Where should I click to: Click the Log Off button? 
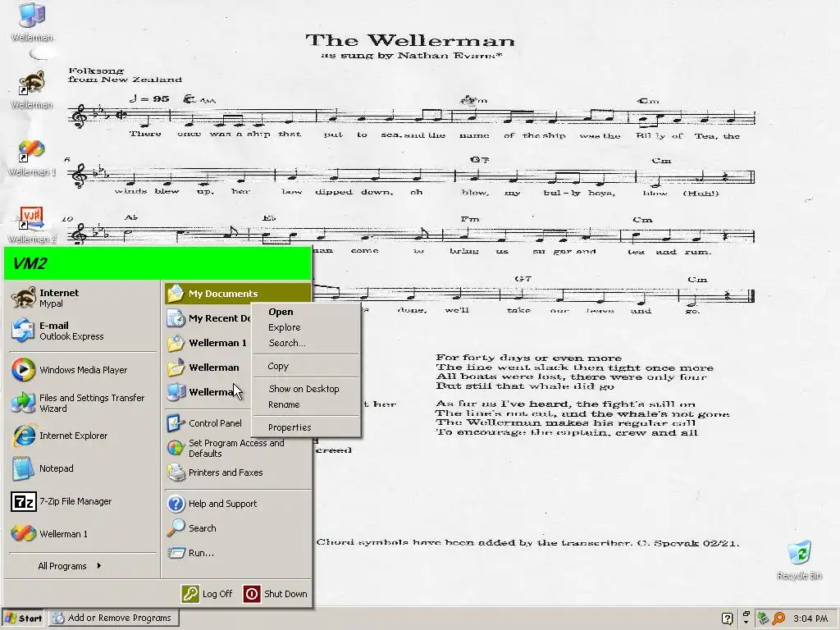tap(208, 594)
